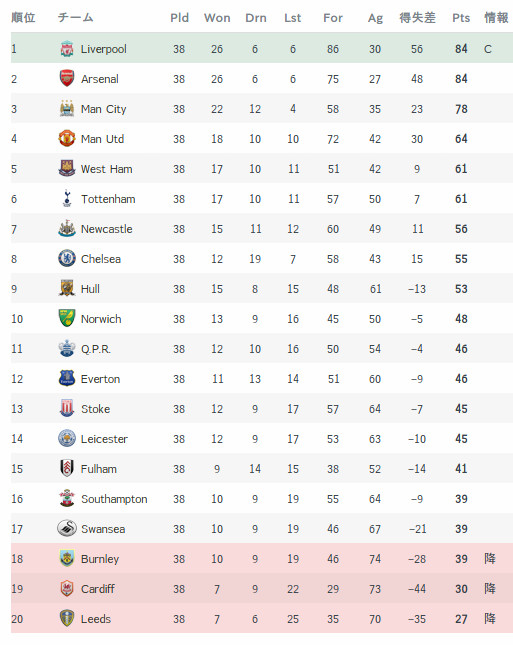Viewport: 513px width, 645px height.
Task: Open the Newcastle team link
Action: point(107,229)
